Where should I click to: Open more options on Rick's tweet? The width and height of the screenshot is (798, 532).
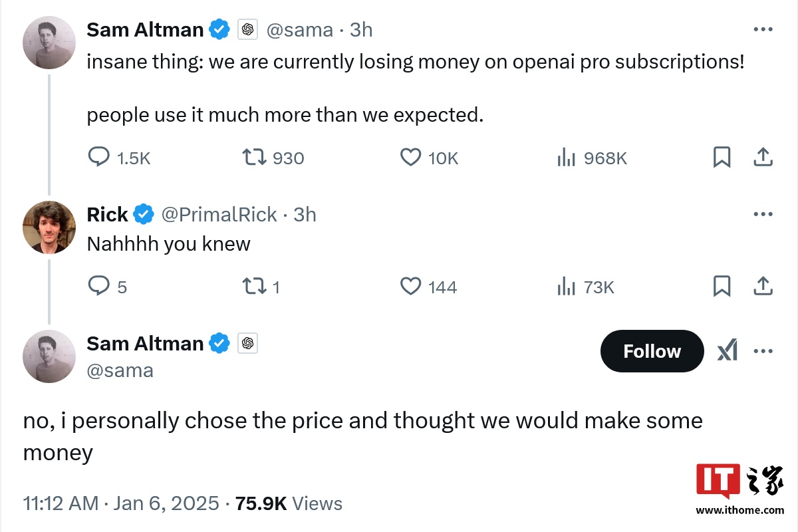[x=763, y=214]
